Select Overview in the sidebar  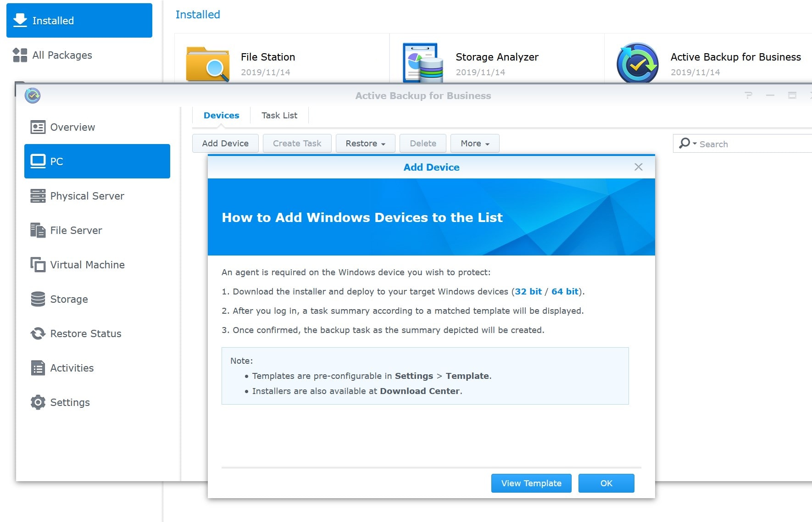tap(97, 127)
